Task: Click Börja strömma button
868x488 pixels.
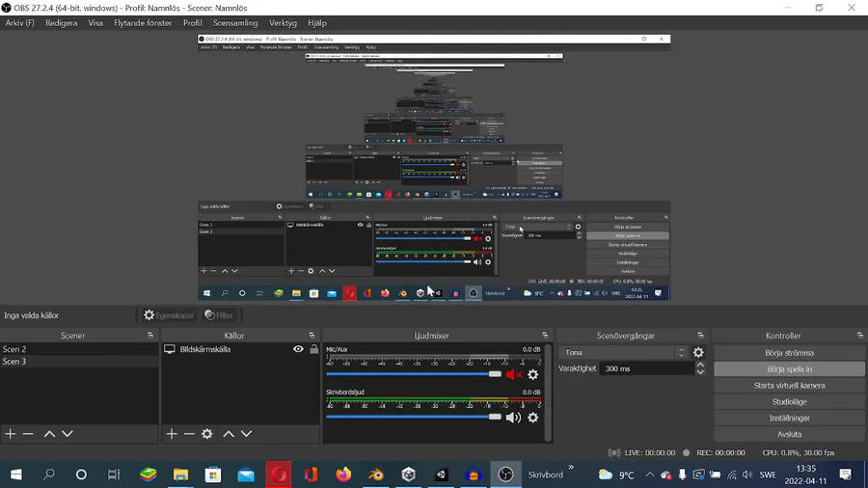Action: point(789,352)
